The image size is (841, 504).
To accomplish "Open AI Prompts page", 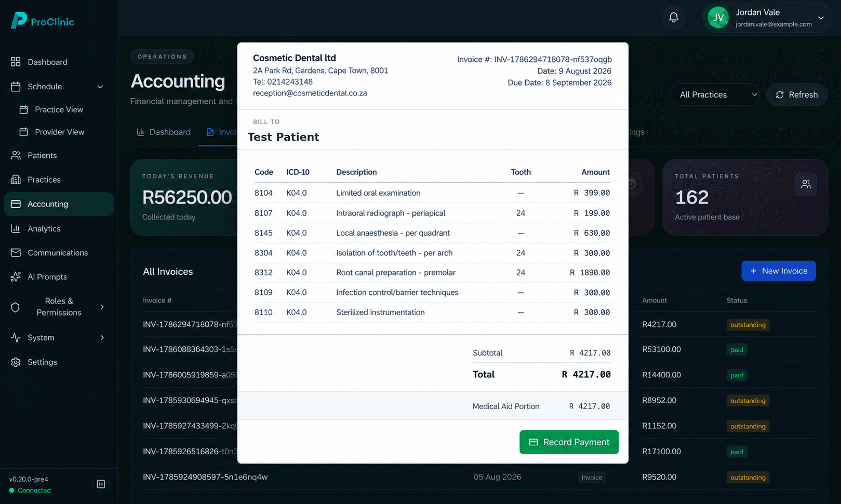I will (59, 277).
